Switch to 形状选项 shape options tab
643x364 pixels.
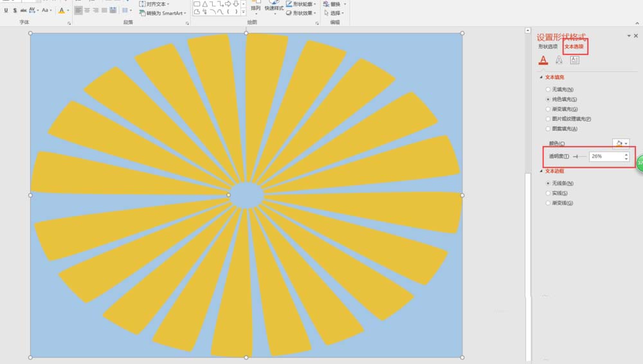click(548, 47)
